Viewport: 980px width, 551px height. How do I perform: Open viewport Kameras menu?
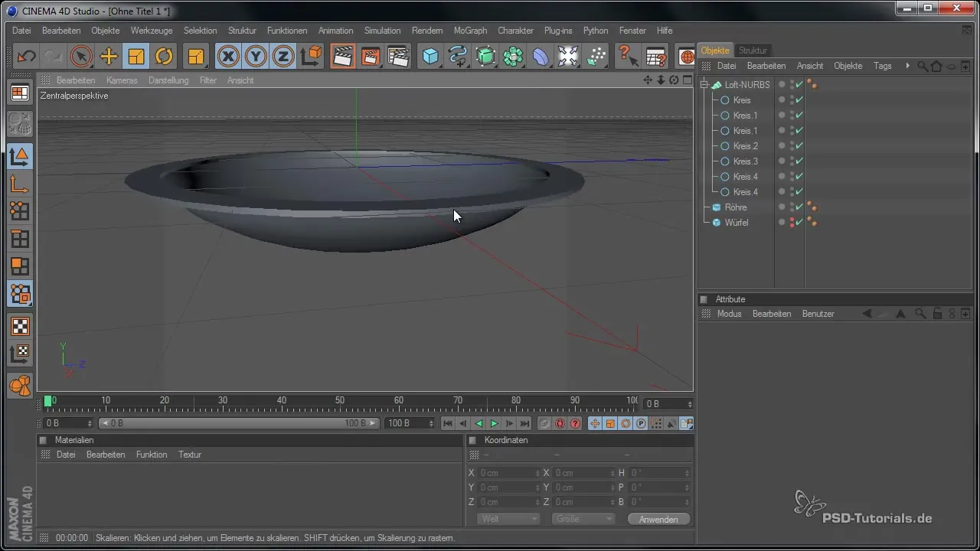pos(122,80)
